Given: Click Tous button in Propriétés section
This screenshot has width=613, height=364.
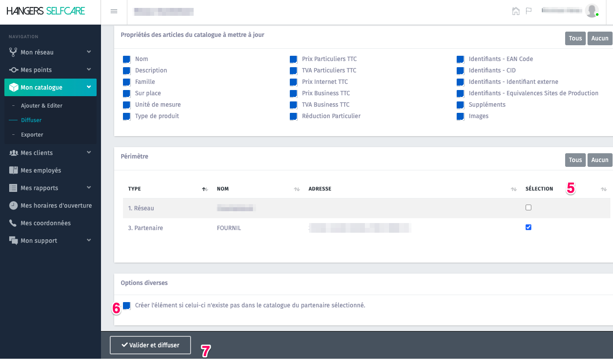Looking at the screenshot, I should tap(575, 38).
